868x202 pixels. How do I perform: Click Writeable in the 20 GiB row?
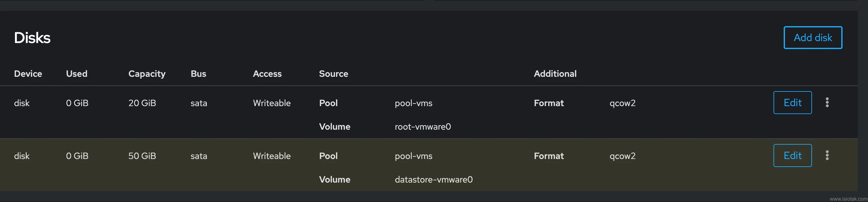pyautogui.click(x=272, y=103)
